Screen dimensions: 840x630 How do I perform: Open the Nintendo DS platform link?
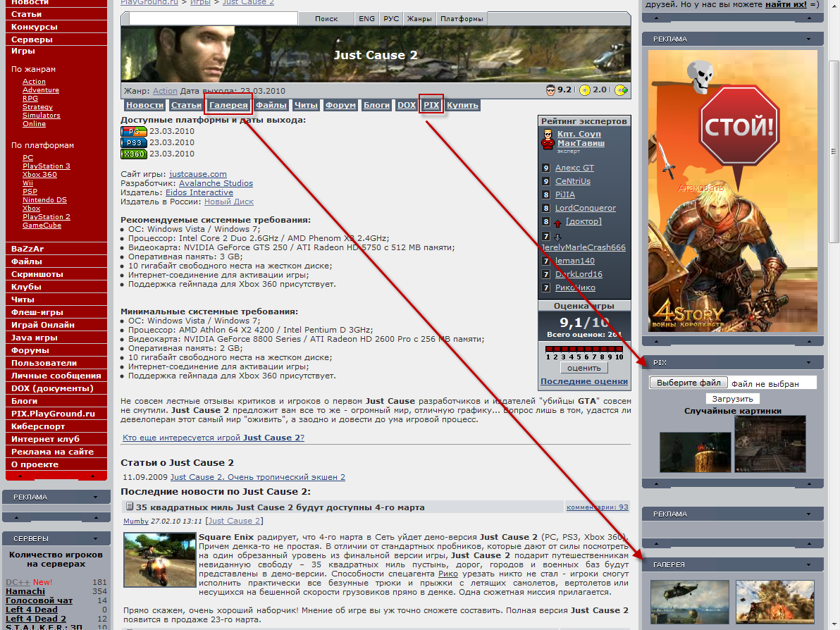click(44, 200)
